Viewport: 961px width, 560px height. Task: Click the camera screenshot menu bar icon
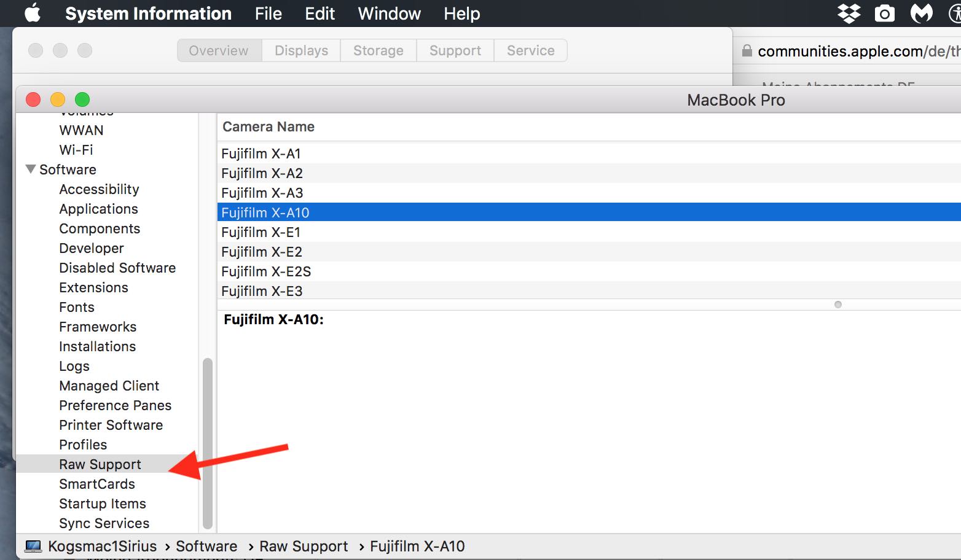(885, 13)
